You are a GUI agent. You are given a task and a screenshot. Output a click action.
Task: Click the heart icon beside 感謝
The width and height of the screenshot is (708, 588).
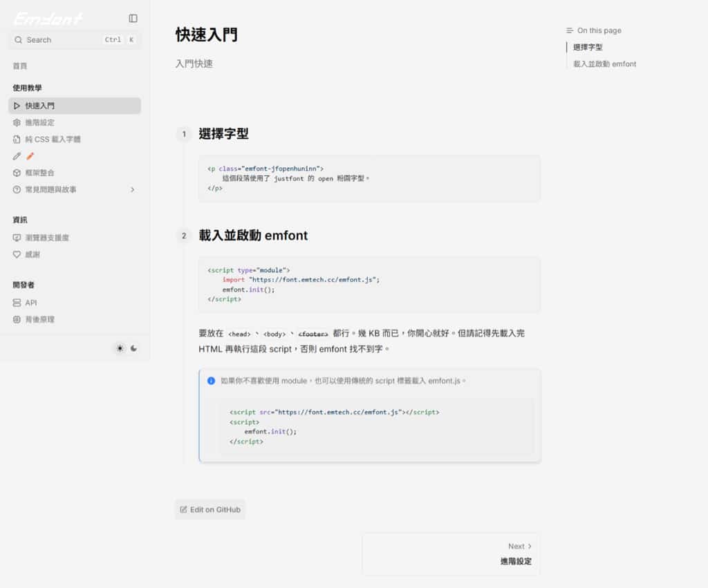point(17,254)
